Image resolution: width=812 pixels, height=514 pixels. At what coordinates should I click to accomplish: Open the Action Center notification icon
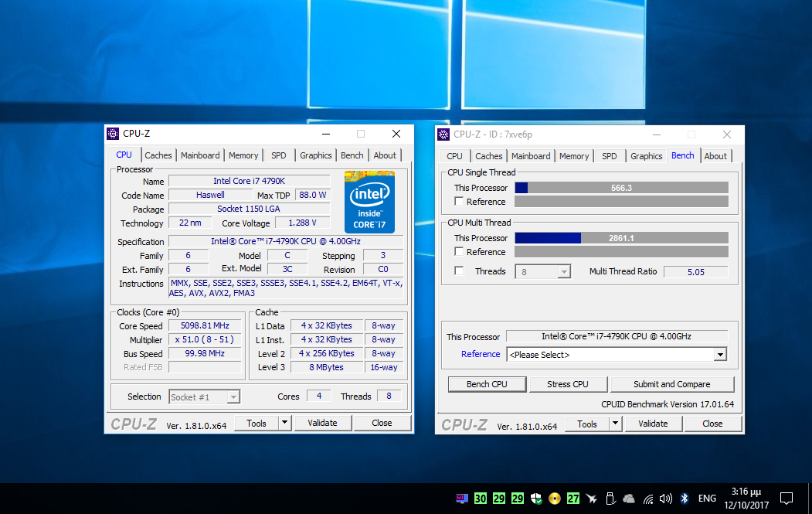click(x=786, y=499)
